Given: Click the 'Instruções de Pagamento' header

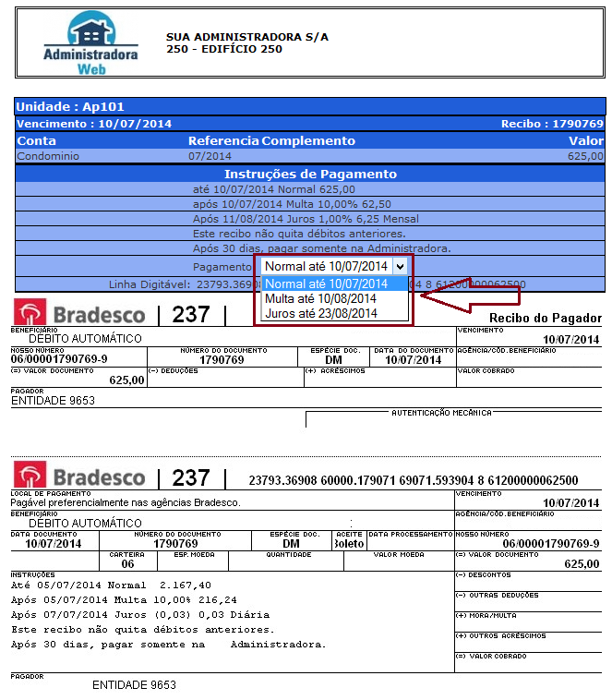Looking at the screenshot, I should pos(310,174).
